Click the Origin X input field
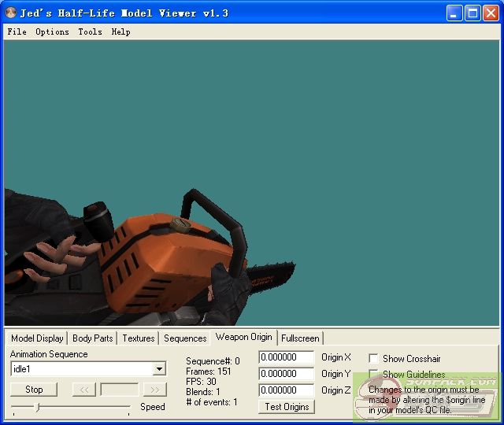Screen dimensions: 504x425 click(x=286, y=358)
